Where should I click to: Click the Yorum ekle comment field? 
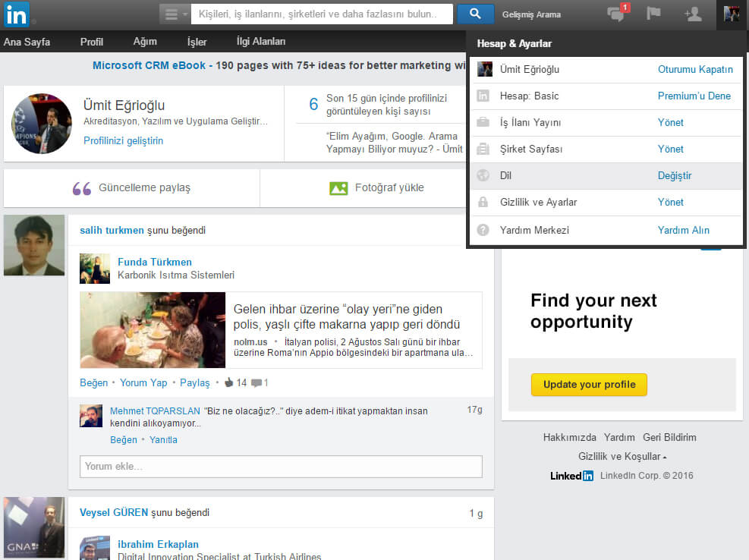point(281,467)
